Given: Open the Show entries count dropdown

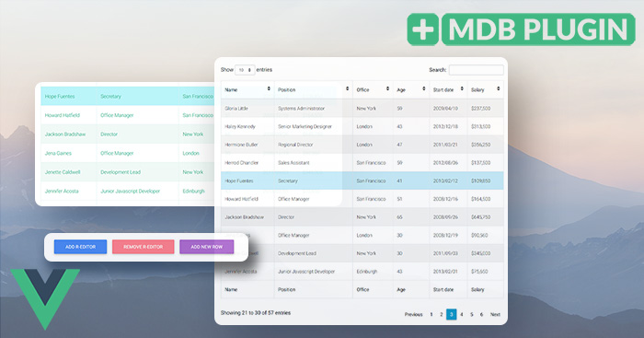Looking at the screenshot, I should coord(245,70).
